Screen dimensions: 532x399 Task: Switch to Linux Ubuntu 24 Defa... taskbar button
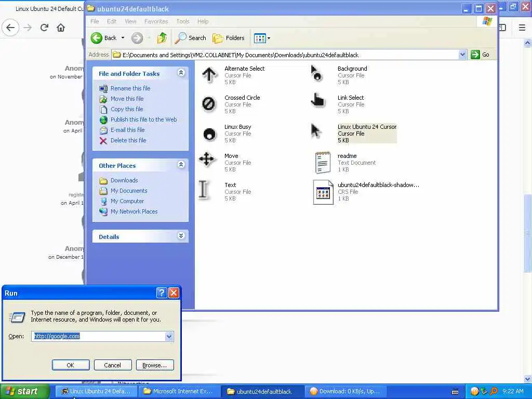tap(96, 391)
